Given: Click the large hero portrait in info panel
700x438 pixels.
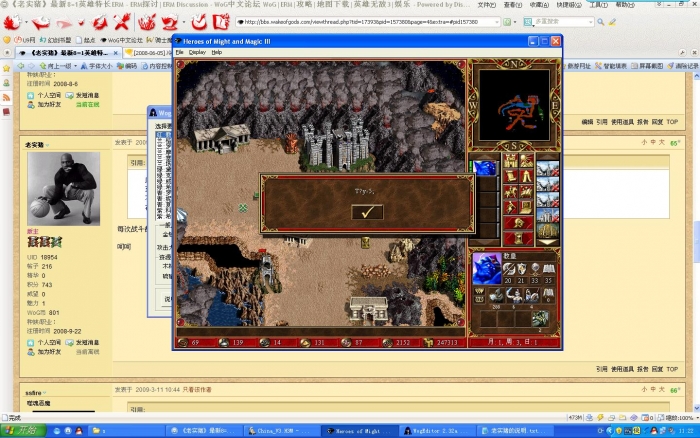Looking at the screenshot, I should (487, 268).
